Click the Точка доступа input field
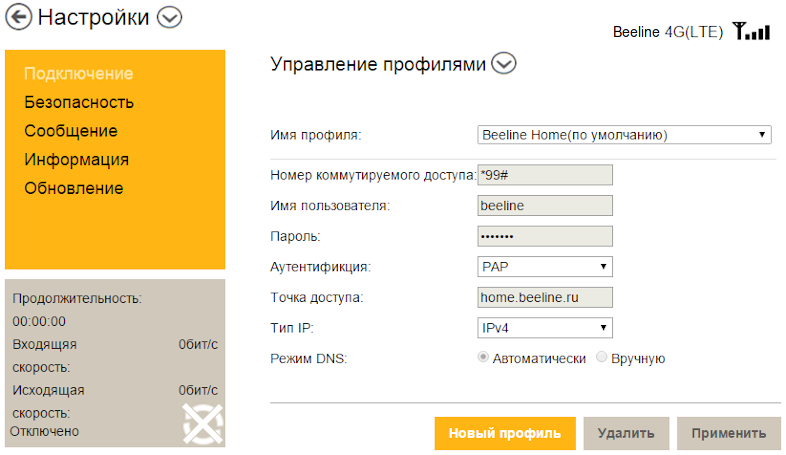The image size is (786, 455). coord(545,297)
